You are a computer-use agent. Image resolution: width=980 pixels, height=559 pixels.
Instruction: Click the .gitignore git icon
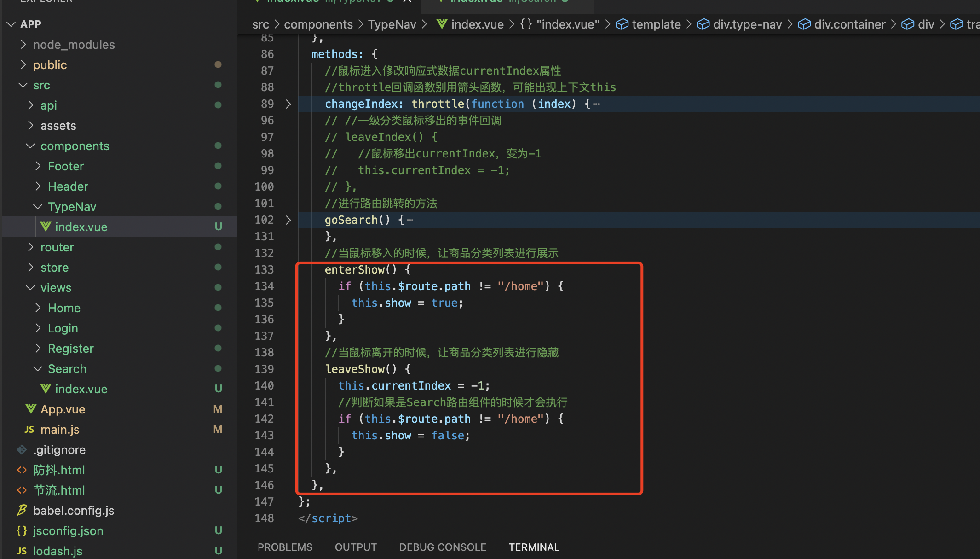point(22,449)
